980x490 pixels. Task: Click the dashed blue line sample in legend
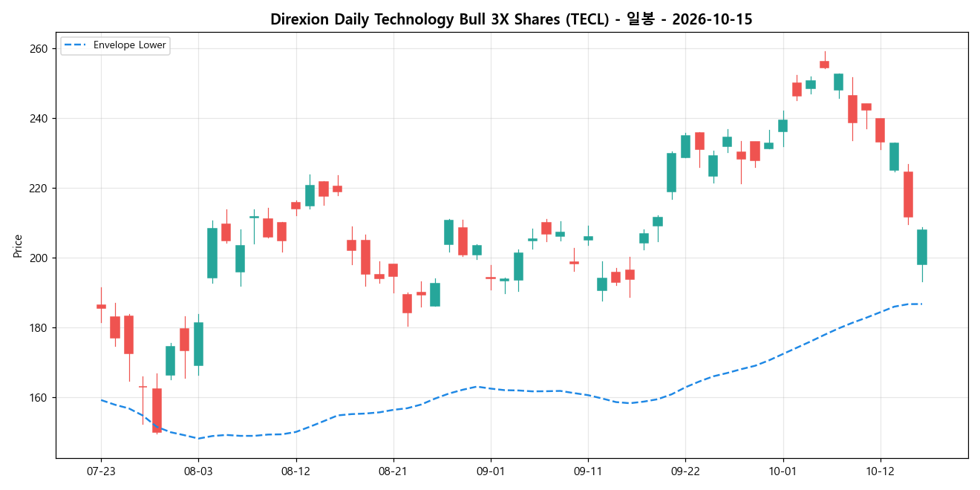point(75,45)
